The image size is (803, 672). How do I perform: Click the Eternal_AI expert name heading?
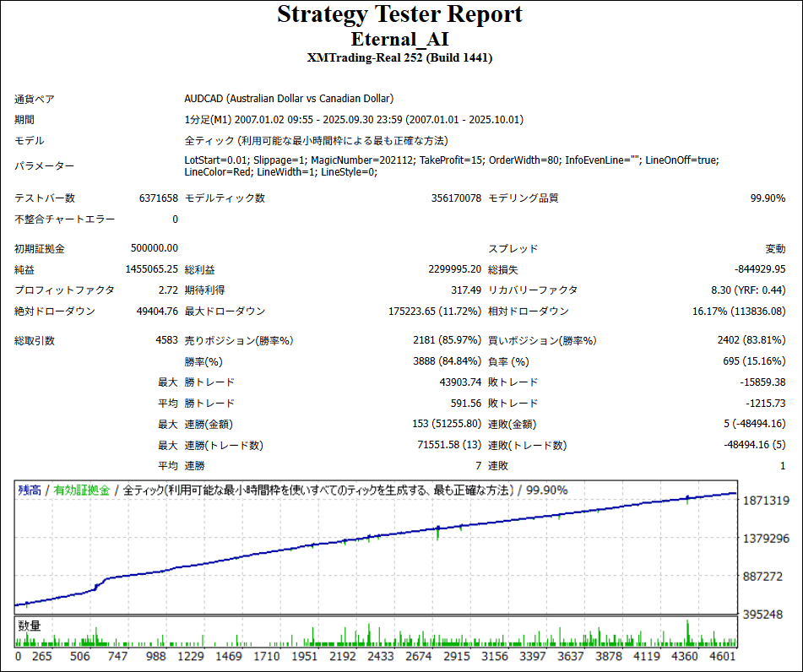pos(399,38)
